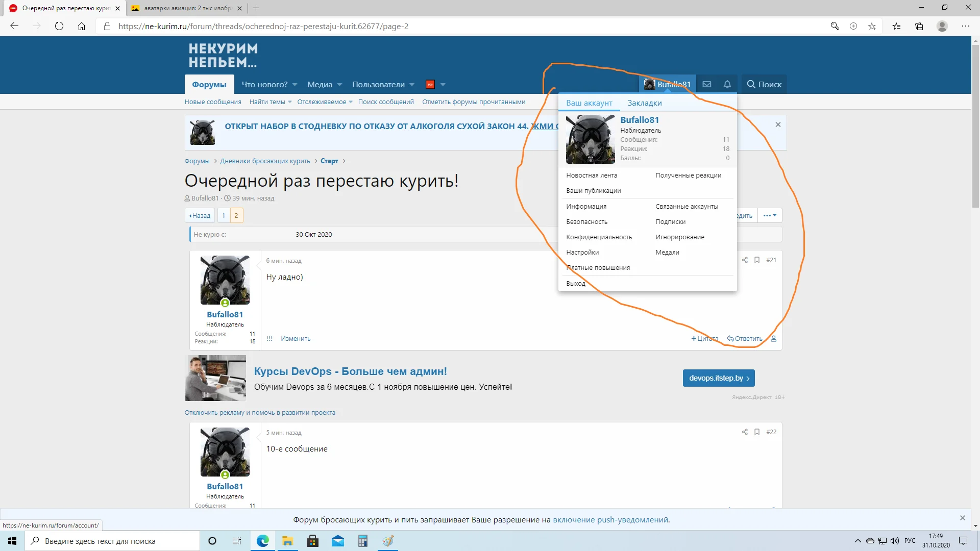Open the inbox envelope icon

point(707,84)
